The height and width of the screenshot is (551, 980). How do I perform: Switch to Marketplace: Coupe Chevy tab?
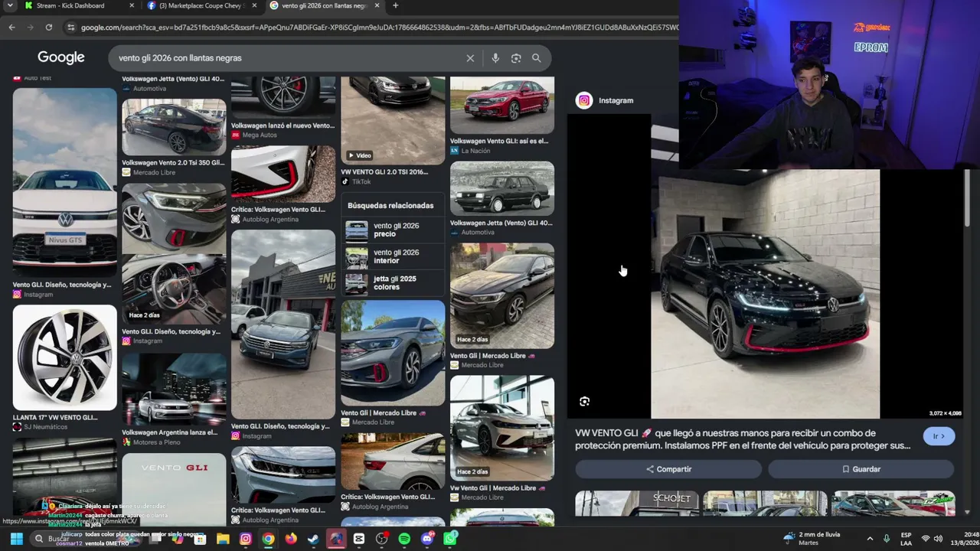point(202,5)
